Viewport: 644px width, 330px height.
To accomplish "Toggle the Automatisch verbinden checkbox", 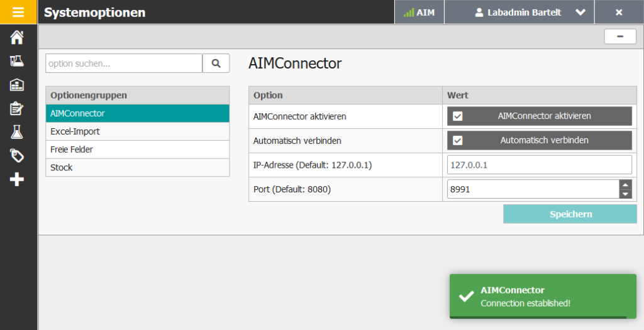I will click(x=458, y=140).
